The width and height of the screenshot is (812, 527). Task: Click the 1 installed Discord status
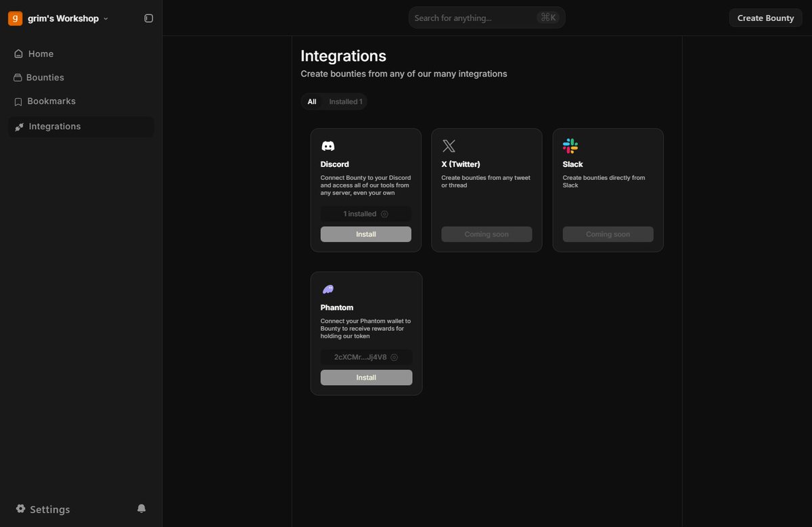[366, 214]
